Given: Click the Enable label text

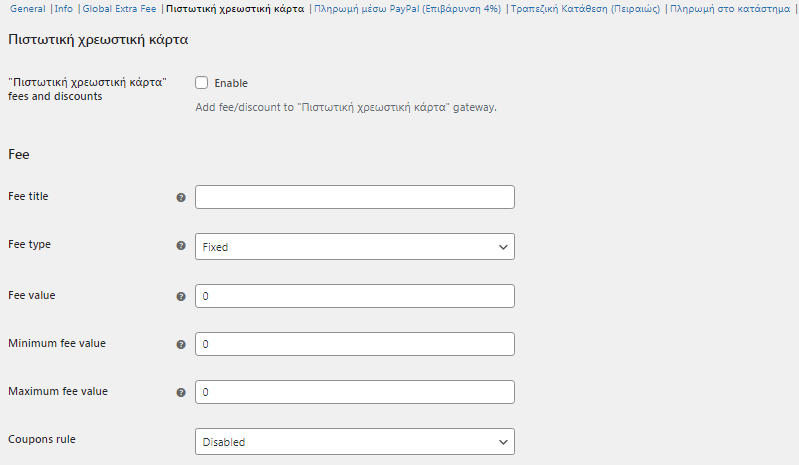Looking at the screenshot, I should tap(231, 83).
